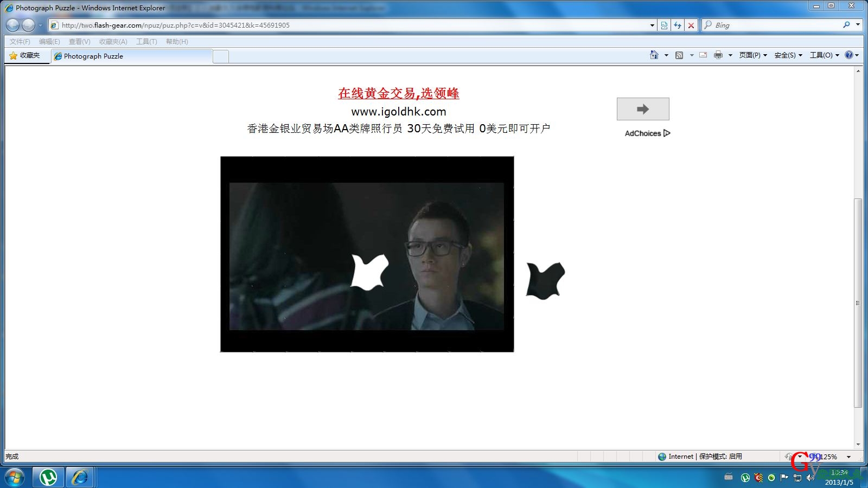Image resolution: width=868 pixels, height=488 pixels.
Task: Click the network connection tray icon
Action: coord(797,478)
